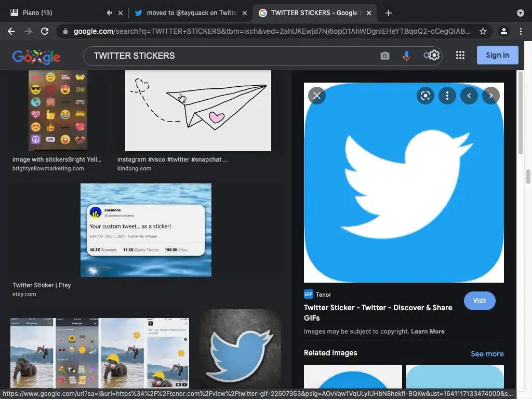Open the Chrome profile icon
Image resolution: width=532 pixels, height=399 pixels.
coord(504,31)
